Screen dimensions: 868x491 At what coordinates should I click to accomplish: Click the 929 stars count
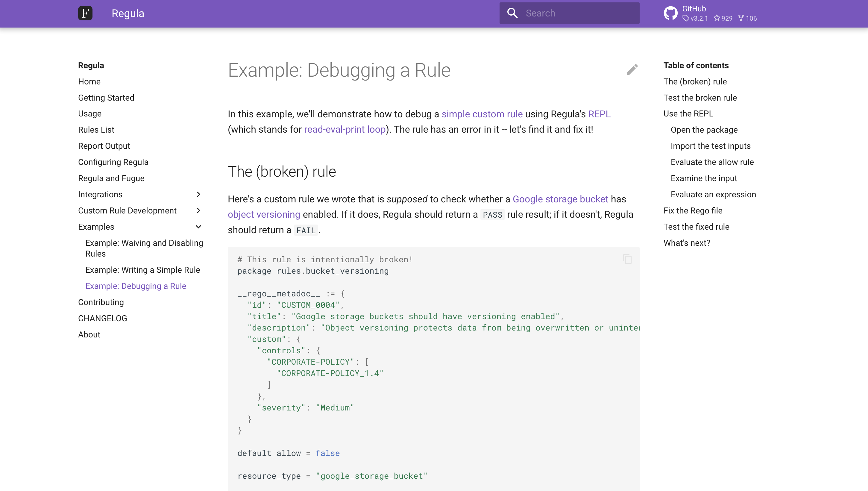pyautogui.click(x=723, y=18)
